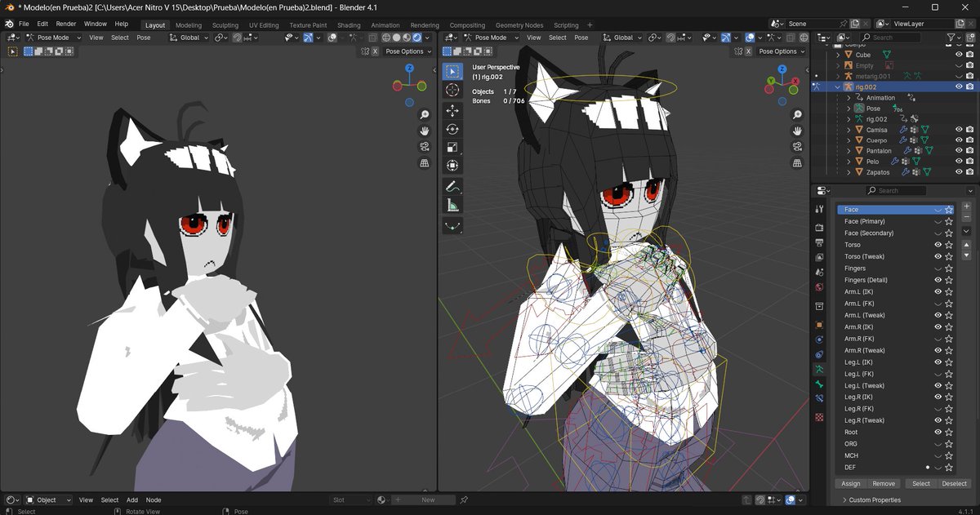Open the Texture properties tab
Viewport: 980px width, 515px height.
819,416
